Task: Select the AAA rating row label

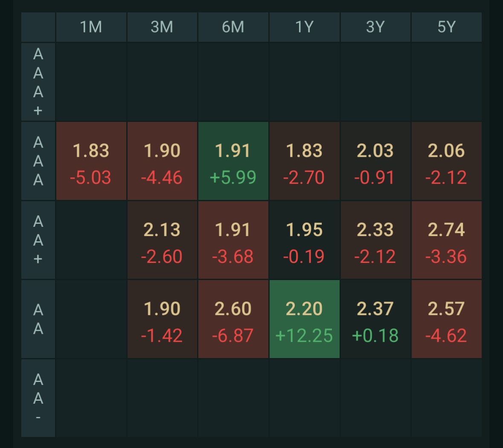Action: coord(38,161)
